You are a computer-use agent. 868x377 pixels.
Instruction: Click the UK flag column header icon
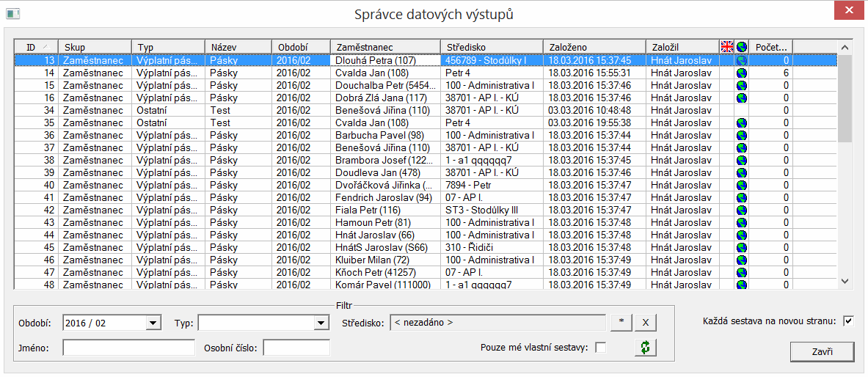(727, 46)
